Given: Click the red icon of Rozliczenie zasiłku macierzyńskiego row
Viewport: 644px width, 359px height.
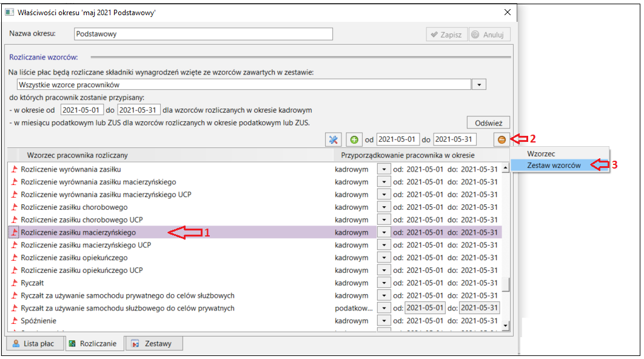Looking at the screenshot, I should [x=15, y=232].
